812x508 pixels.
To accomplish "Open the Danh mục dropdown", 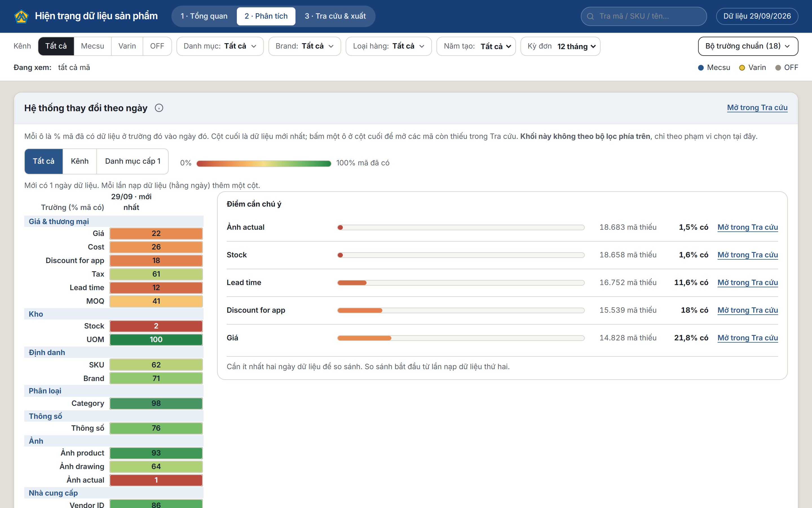I will click(220, 46).
